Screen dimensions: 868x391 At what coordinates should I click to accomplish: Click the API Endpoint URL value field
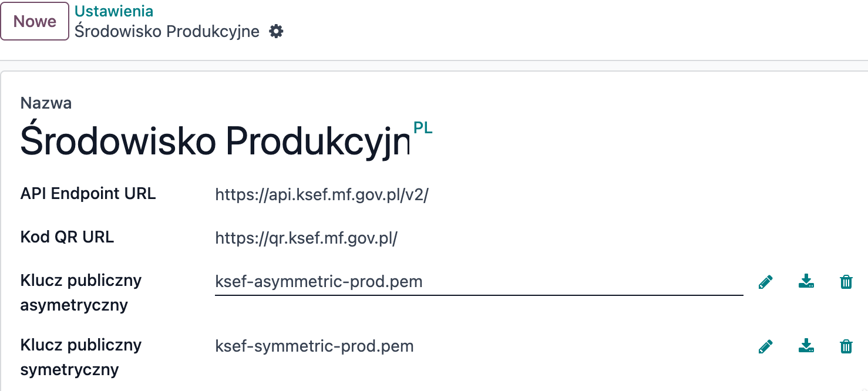click(322, 195)
